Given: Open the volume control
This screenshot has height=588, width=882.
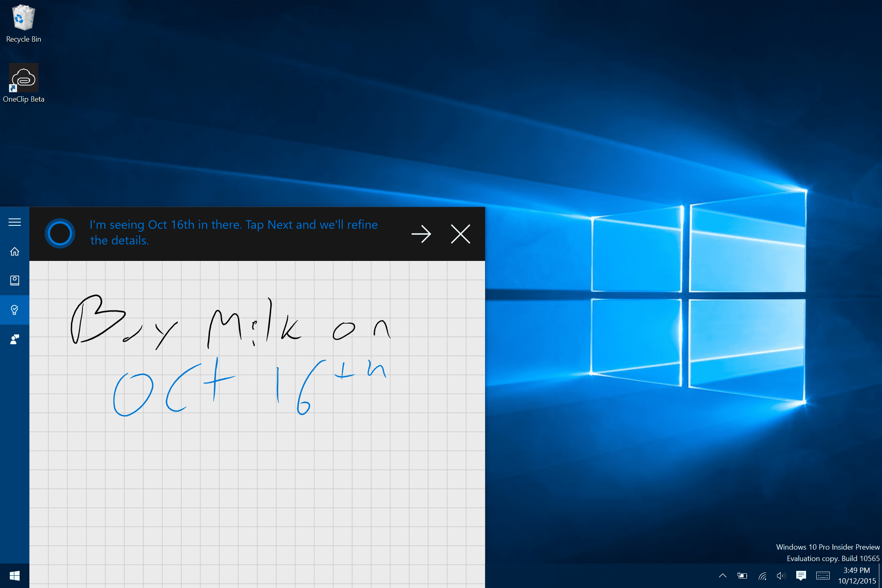Looking at the screenshot, I should pyautogui.click(x=781, y=576).
